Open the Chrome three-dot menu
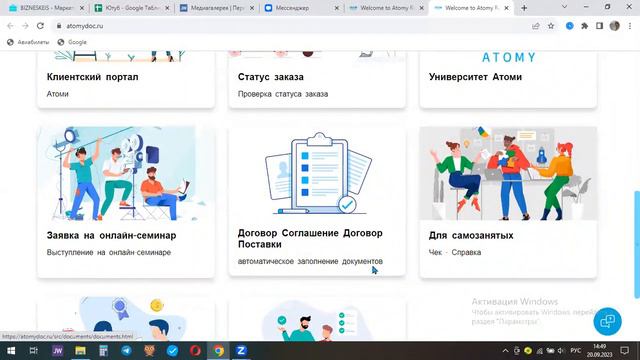 click(630, 26)
